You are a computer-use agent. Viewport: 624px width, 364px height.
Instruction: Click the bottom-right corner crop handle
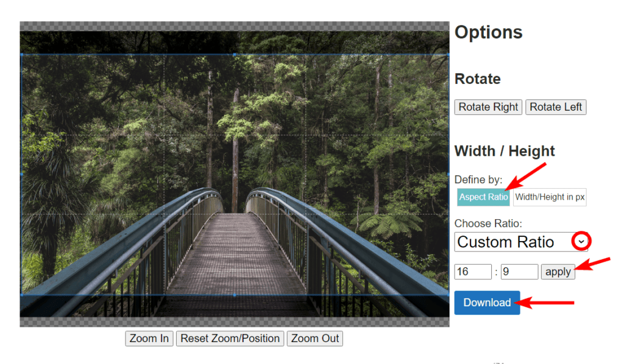point(448,295)
